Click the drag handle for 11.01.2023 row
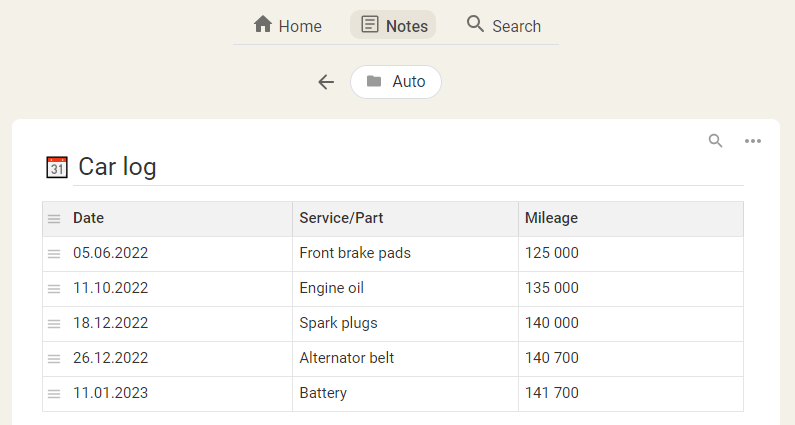 click(x=54, y=394)
